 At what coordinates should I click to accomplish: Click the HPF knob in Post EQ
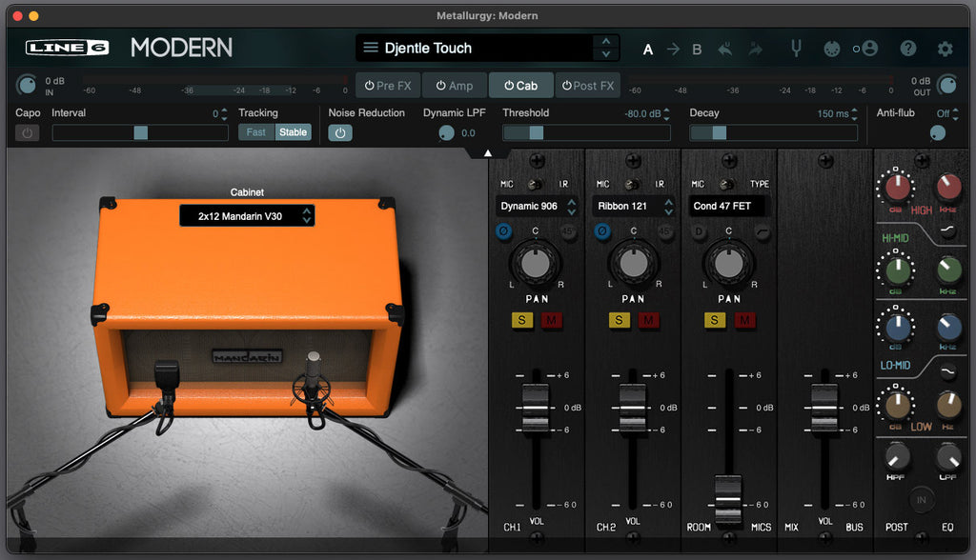click(896, 457)
